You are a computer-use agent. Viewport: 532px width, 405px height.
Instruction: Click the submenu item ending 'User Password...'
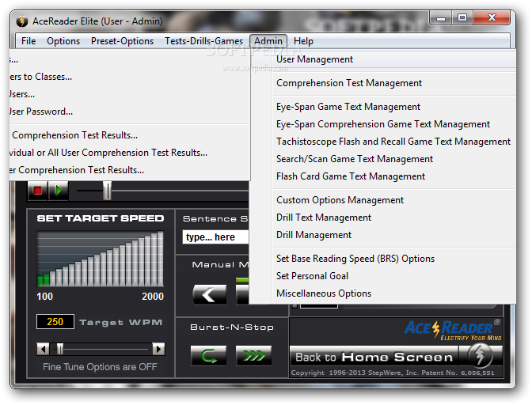pos(130,112)
